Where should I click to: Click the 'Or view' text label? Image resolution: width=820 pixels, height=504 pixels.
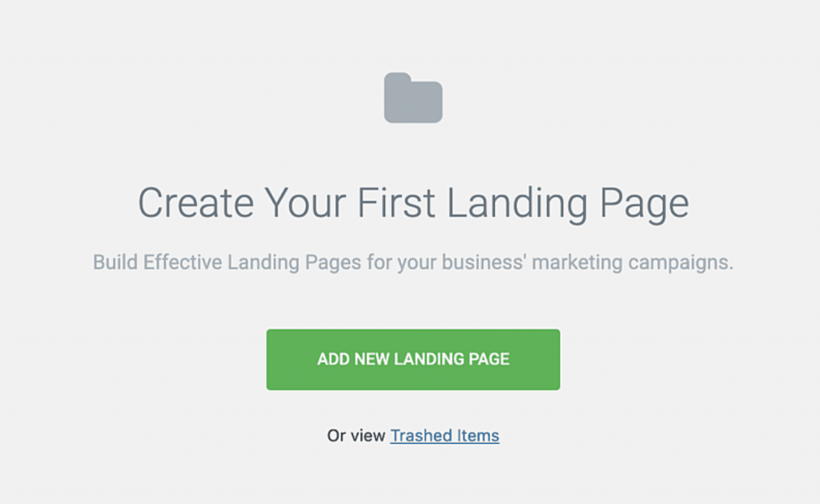pyautogui.click(x=356, y=435)
